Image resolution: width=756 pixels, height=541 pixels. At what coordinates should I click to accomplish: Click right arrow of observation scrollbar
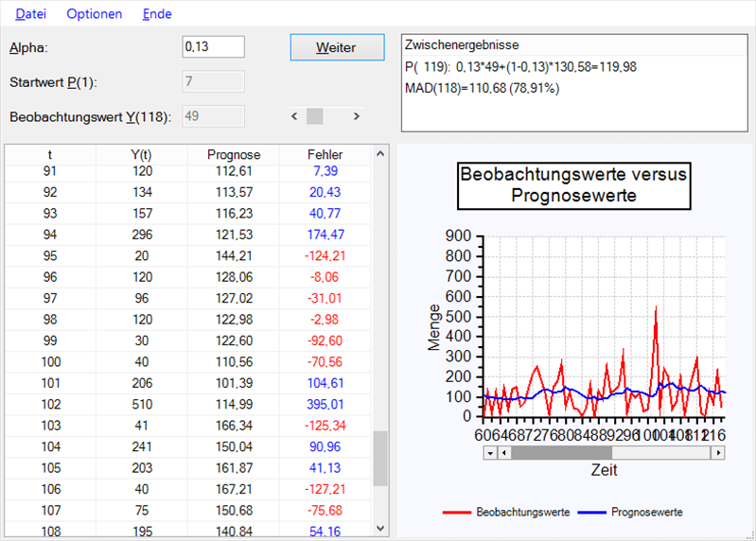coord(356,116)
